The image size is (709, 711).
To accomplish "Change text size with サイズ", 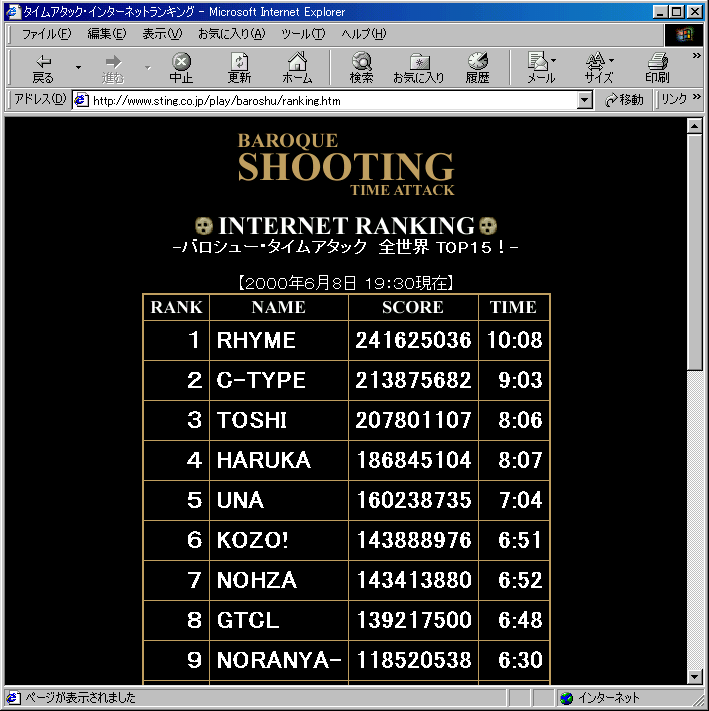I will (599, 68).
